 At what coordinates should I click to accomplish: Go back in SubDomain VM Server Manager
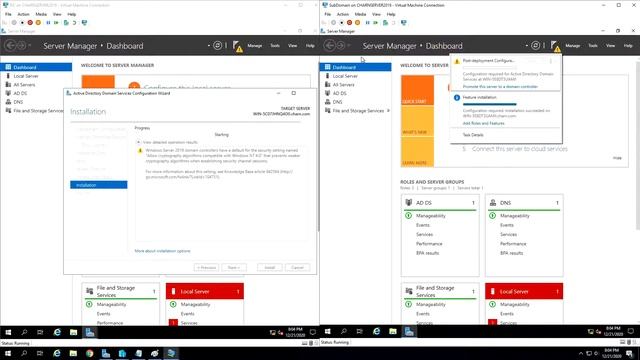pos(329,46)
